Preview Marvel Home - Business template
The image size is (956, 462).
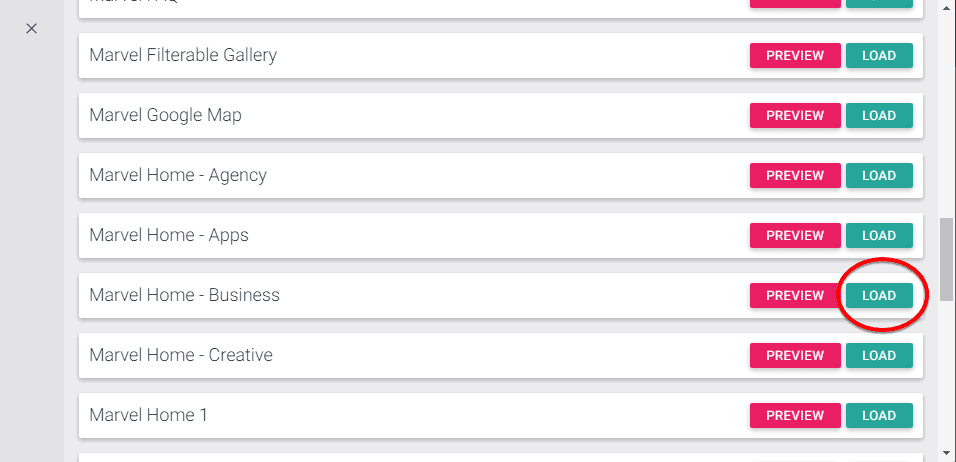[795, 296]
